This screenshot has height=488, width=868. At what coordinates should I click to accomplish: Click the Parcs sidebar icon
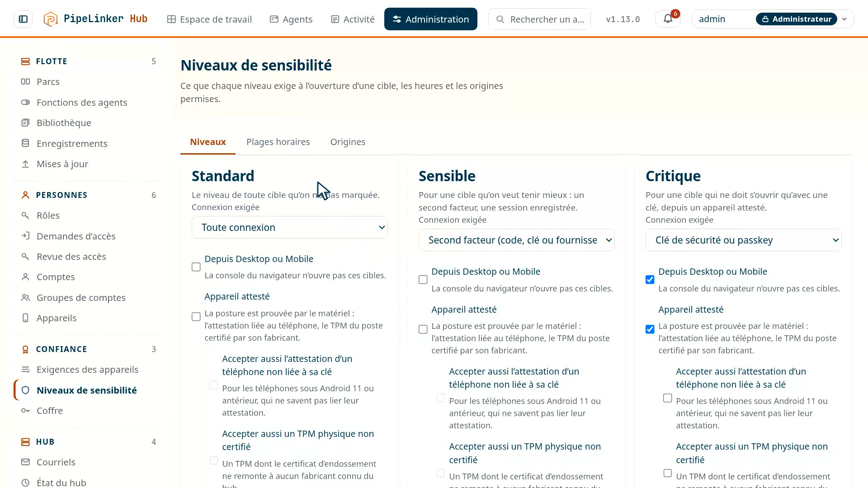coord(25,82)
